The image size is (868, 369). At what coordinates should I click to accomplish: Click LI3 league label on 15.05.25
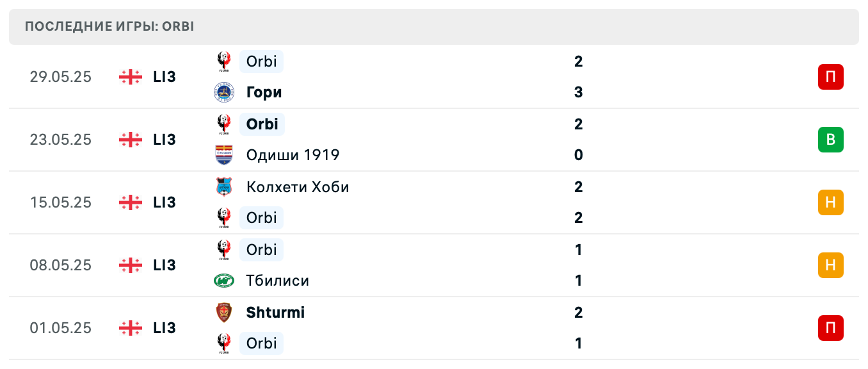165,202
